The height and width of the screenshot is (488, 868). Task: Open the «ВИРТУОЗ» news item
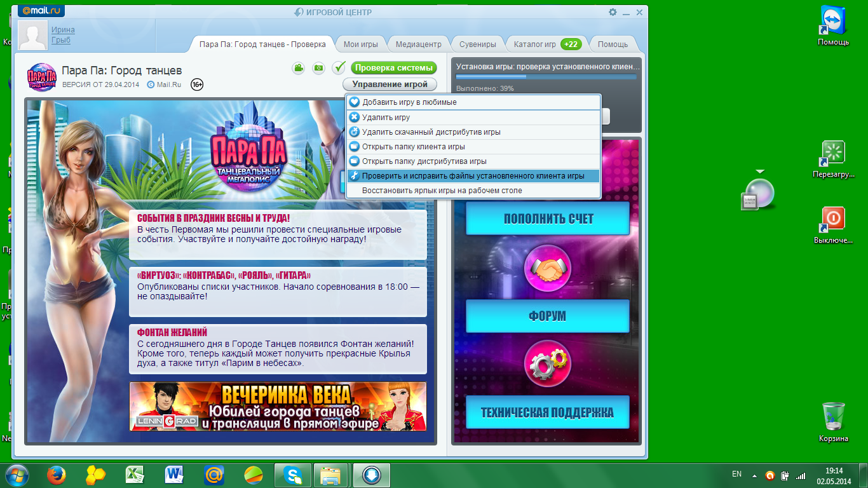(x=278, y=292)
